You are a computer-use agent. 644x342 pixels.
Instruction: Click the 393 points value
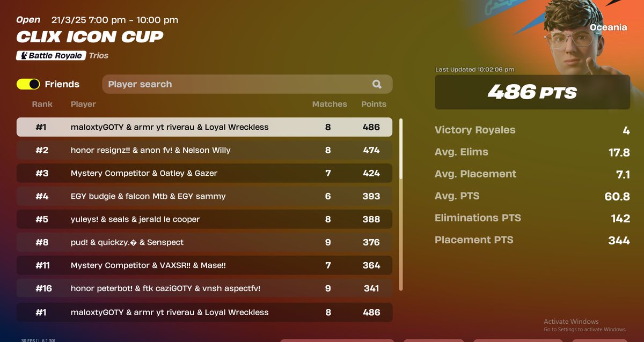tap(371, 196)
